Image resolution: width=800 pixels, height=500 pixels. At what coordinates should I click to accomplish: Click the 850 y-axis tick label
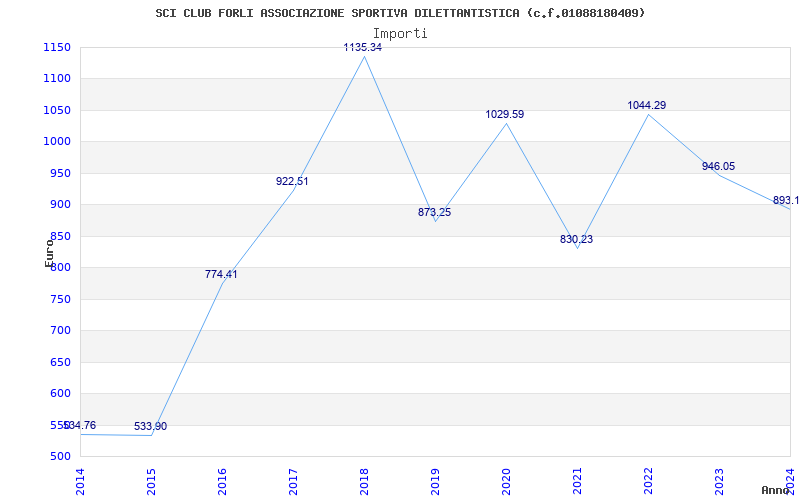click(60, 236)
